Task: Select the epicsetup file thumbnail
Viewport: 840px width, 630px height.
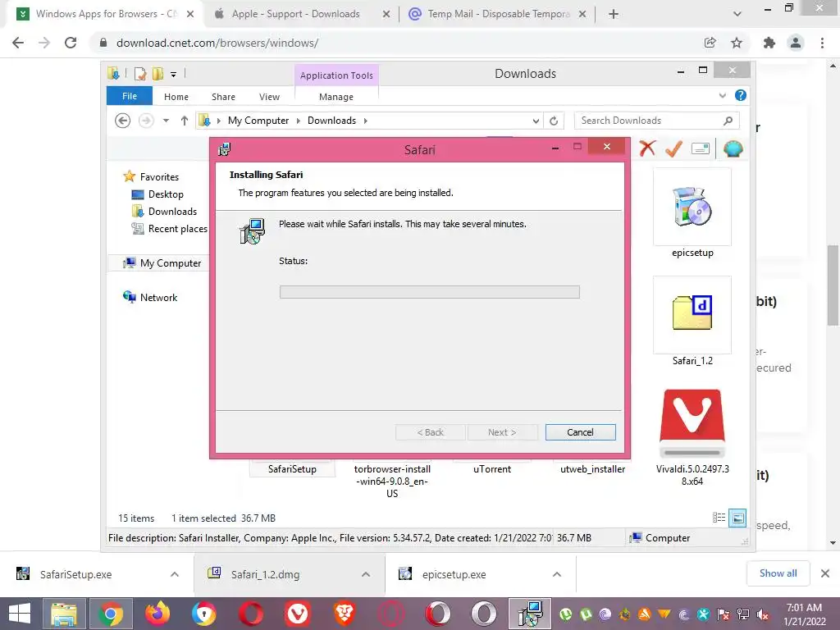Action: pos(692,207)
